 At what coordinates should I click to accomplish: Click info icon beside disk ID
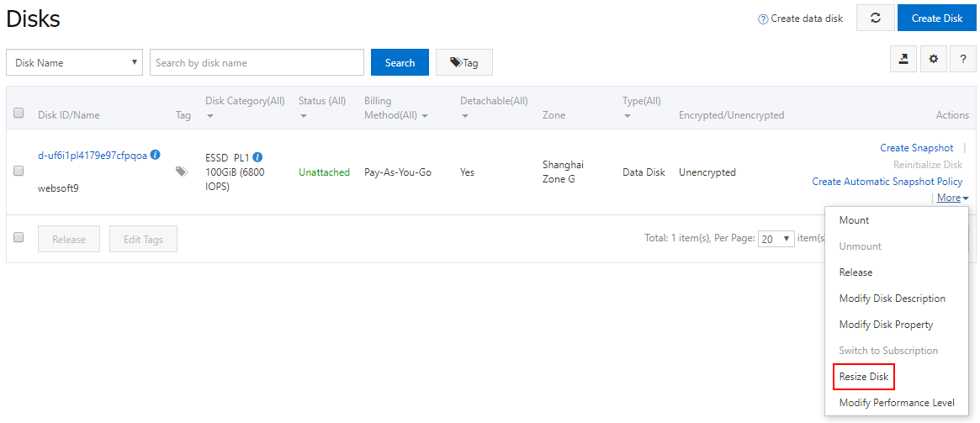[156, 155]
